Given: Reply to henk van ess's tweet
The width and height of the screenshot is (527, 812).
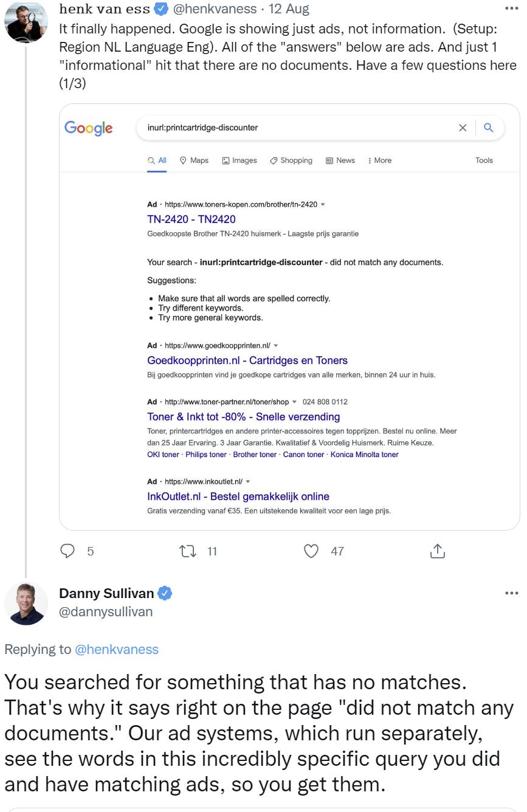Looking at the screenshot, I should [x=67, y=551].
